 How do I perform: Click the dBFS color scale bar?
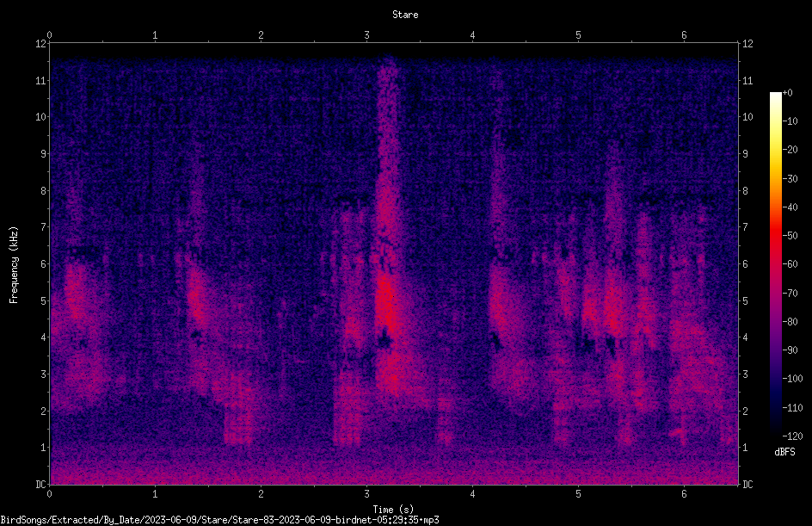coord(775,264)
